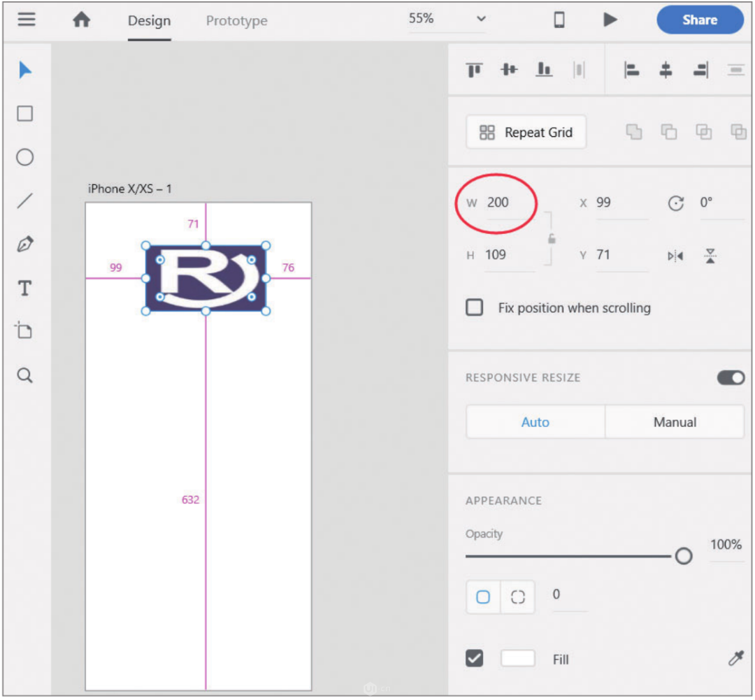Click the white Fill color swatch
Screen dimensions: 755x700
(x=518, y=658)
